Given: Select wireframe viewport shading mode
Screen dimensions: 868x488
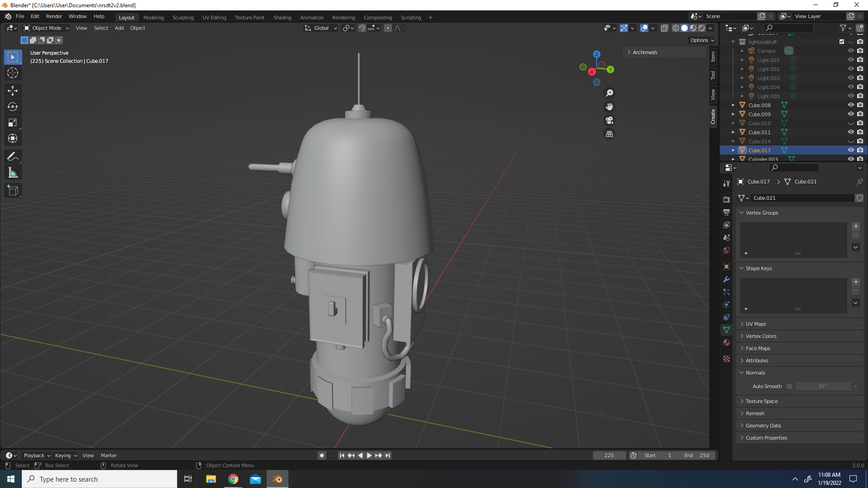Looking at the screenshot, I should tap(676, 28).
